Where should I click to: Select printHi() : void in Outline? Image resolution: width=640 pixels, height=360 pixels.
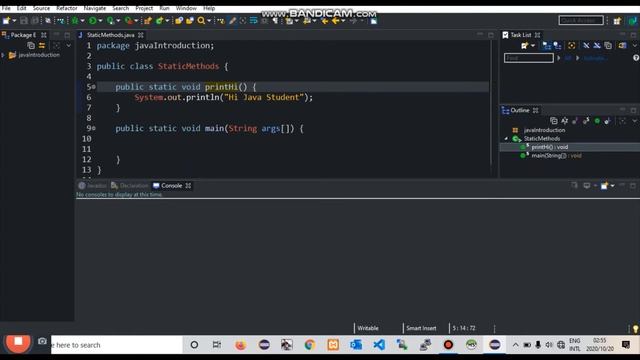549,147
